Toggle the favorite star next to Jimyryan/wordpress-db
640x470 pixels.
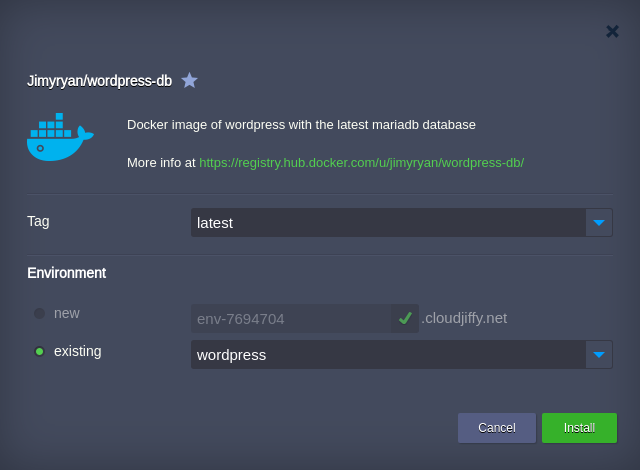189,80
